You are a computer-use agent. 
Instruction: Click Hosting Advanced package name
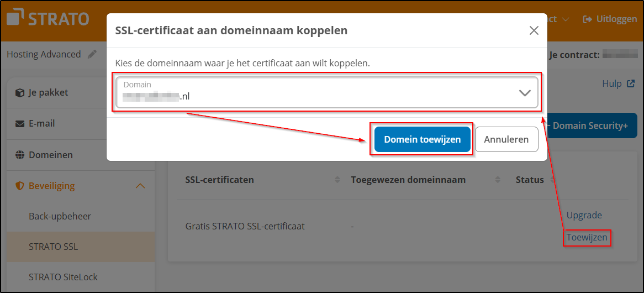pos(44,54)
